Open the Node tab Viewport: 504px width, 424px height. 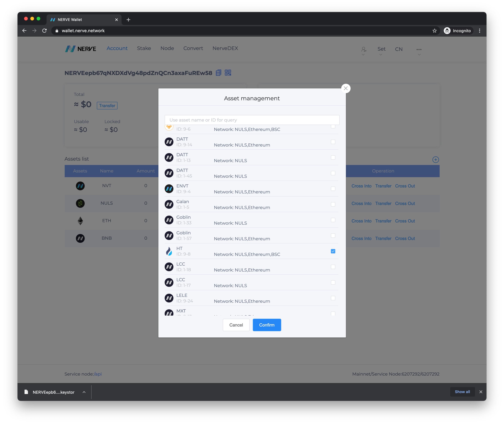click(167, 48)
